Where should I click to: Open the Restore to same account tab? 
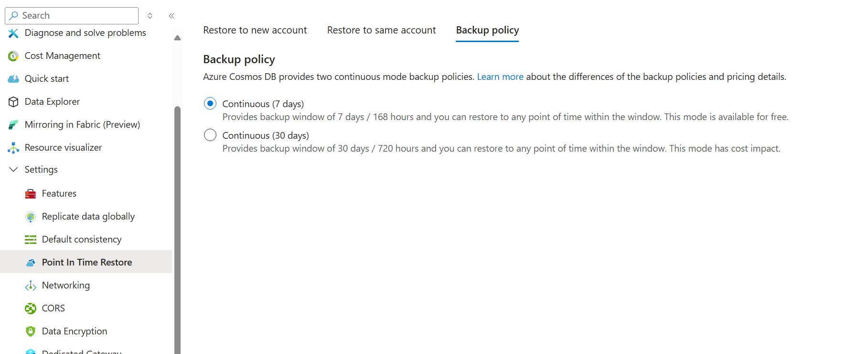[381, 30]
